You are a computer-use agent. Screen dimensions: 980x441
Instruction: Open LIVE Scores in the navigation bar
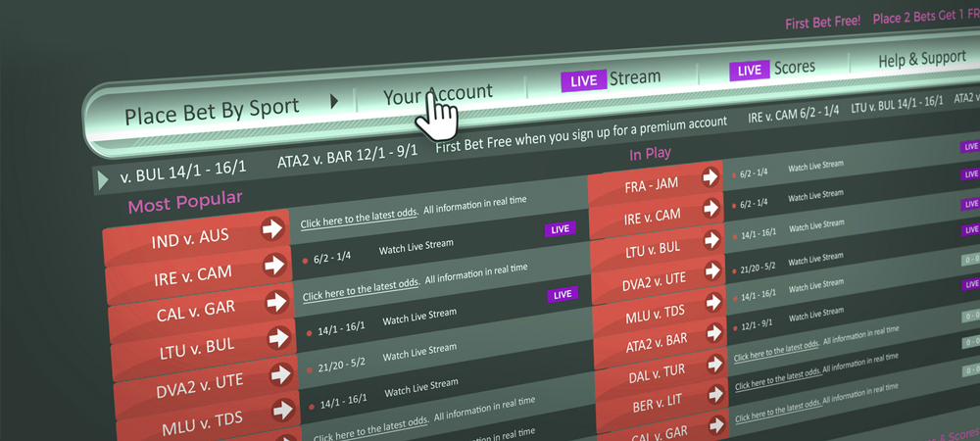(772, 68)
